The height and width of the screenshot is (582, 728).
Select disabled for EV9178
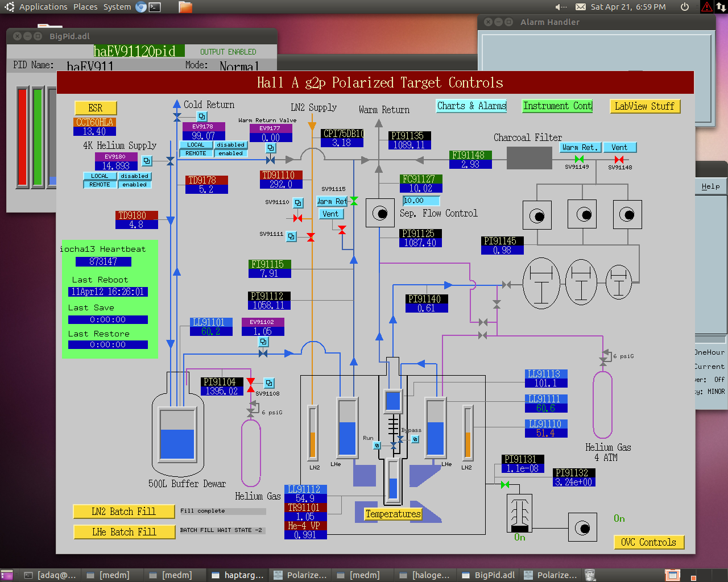tap(231, 145)
